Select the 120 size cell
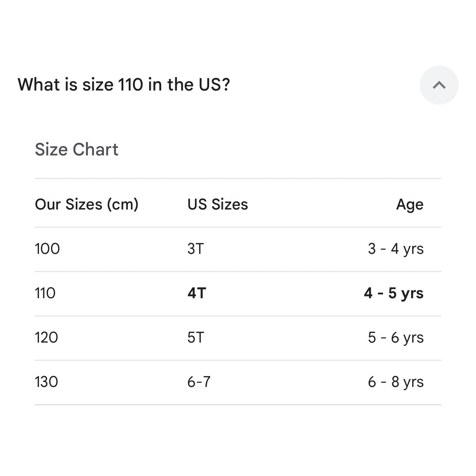Screen dimensions: 476x476 pyautogui.click(x=47, y=338)
